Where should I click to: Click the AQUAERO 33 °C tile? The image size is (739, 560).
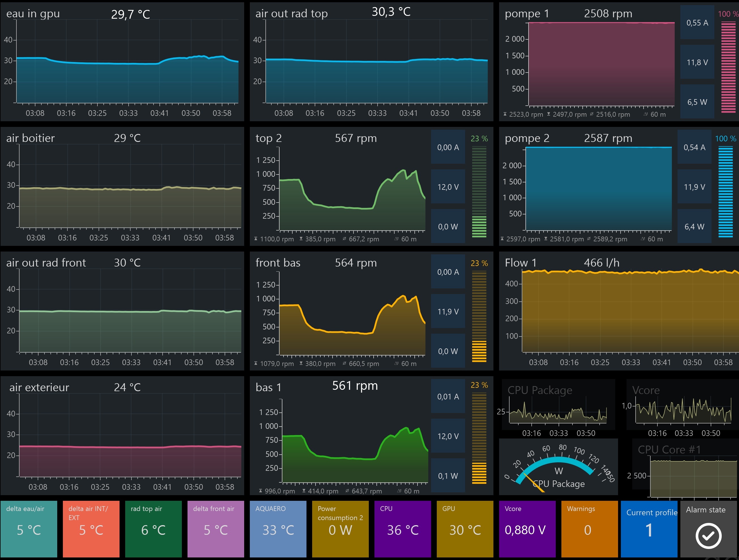click(x=278, y=529)
